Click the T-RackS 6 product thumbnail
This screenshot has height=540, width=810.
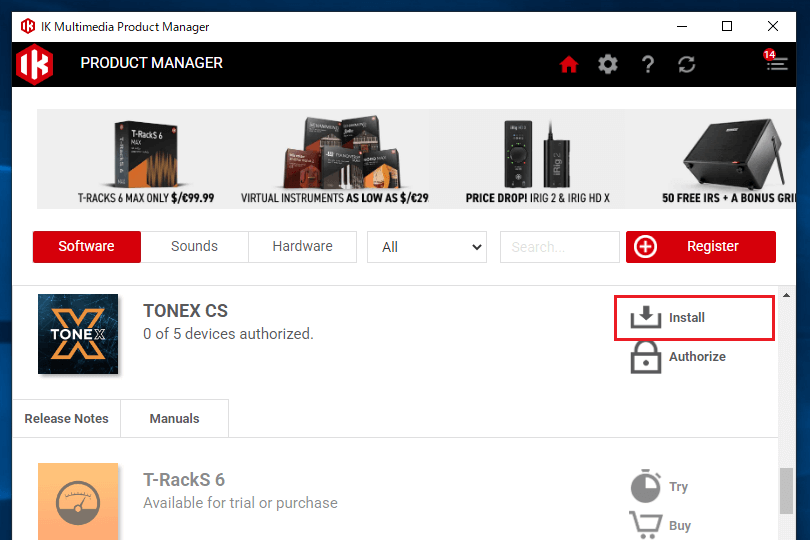78,501
